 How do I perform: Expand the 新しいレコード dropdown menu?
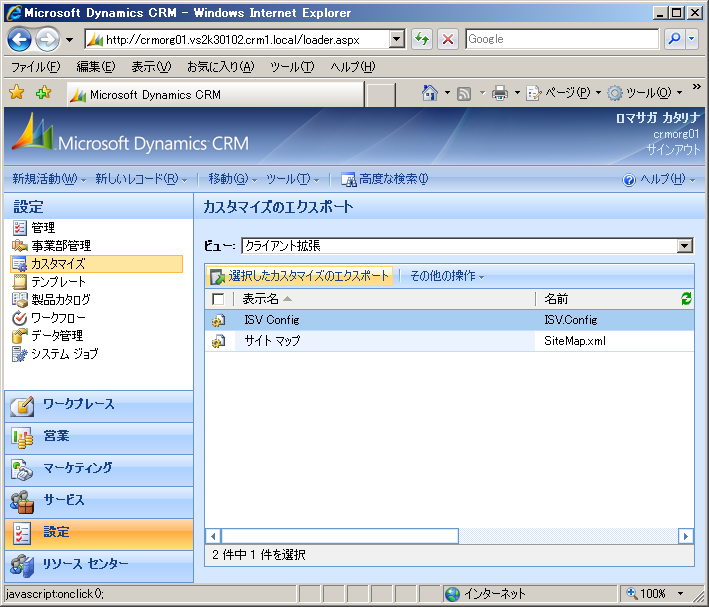pos(141,179)
